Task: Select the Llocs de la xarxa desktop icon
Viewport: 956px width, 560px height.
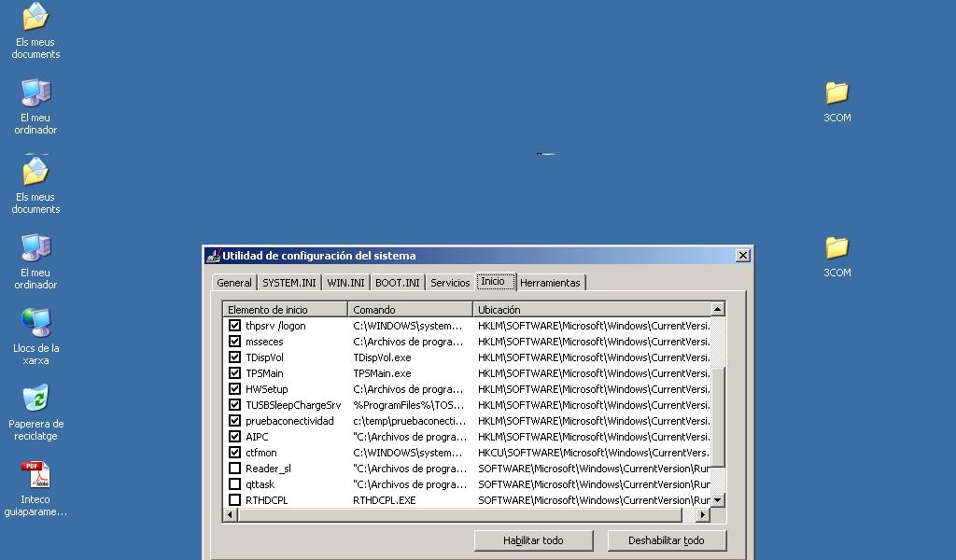Action: [35, 323]
